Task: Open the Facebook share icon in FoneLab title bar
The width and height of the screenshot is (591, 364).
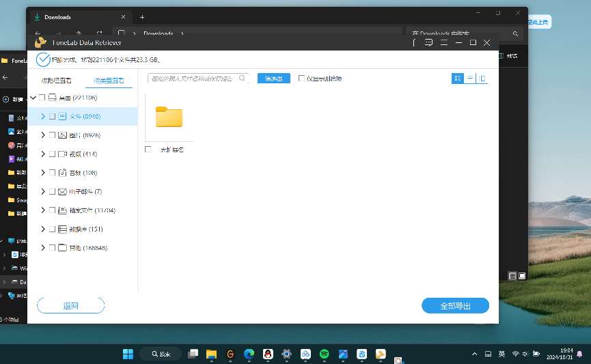Action: click(x=414, y=42)
